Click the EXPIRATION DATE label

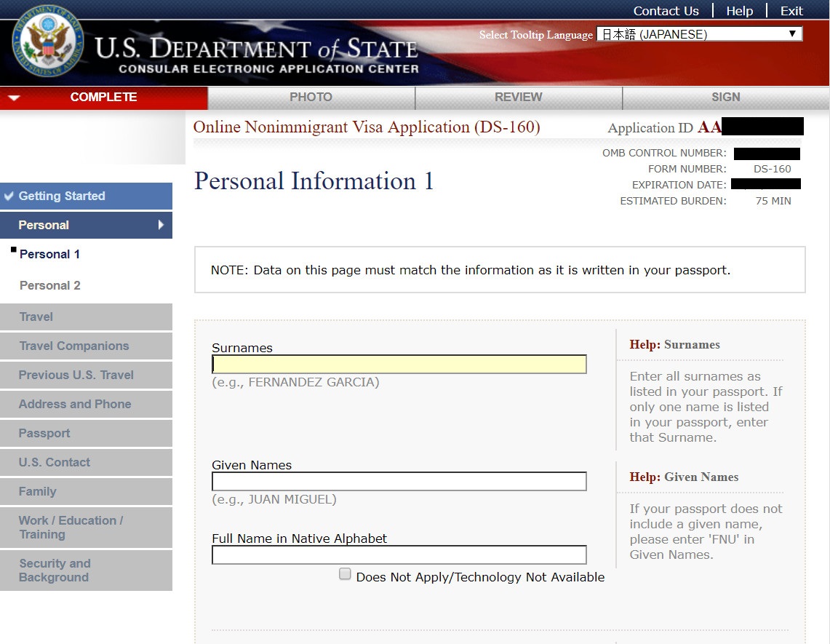pos(679,185)
